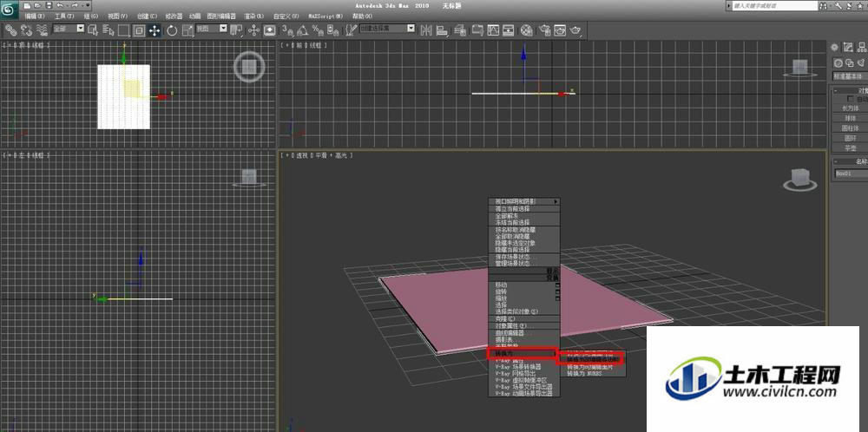The image size is (868, 432).
Task: Open the Layer Manager icon
Action: tap(459, 29)
